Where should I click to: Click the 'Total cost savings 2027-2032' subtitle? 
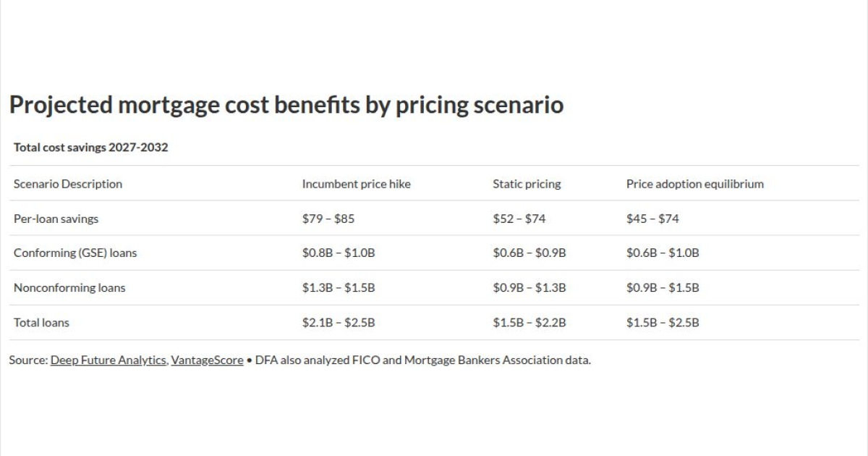point(90,148)
